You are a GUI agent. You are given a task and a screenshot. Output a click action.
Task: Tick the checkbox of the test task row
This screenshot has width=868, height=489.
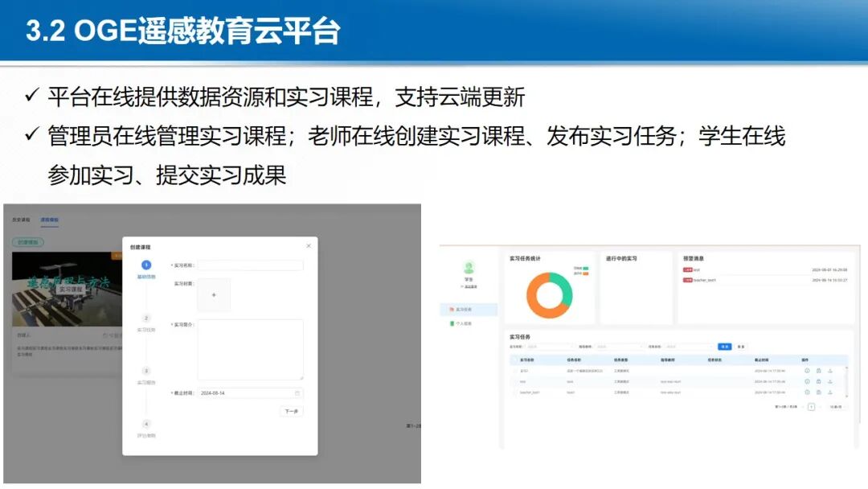(x=514, y=381)
